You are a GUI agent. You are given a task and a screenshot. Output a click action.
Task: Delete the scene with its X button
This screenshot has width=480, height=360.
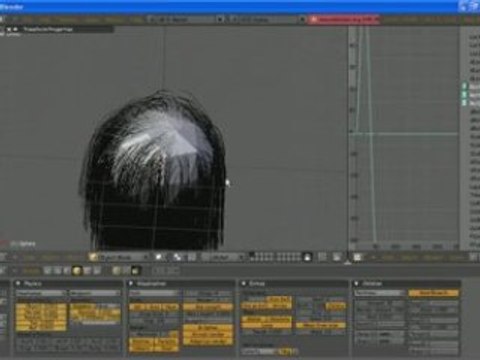[303, 20]
